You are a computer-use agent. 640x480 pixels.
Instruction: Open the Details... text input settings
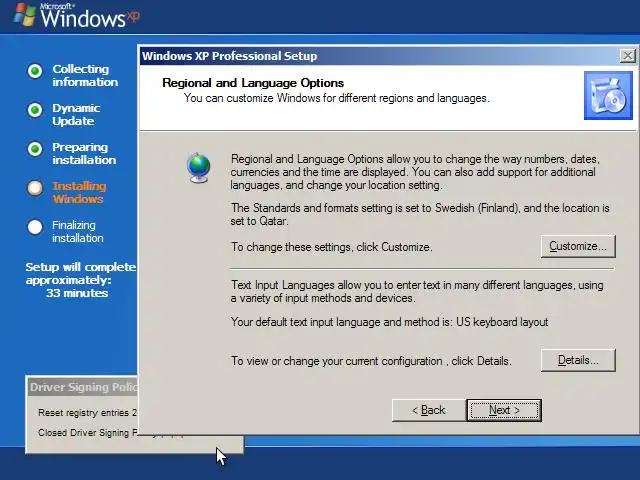[x=578, y=360]
